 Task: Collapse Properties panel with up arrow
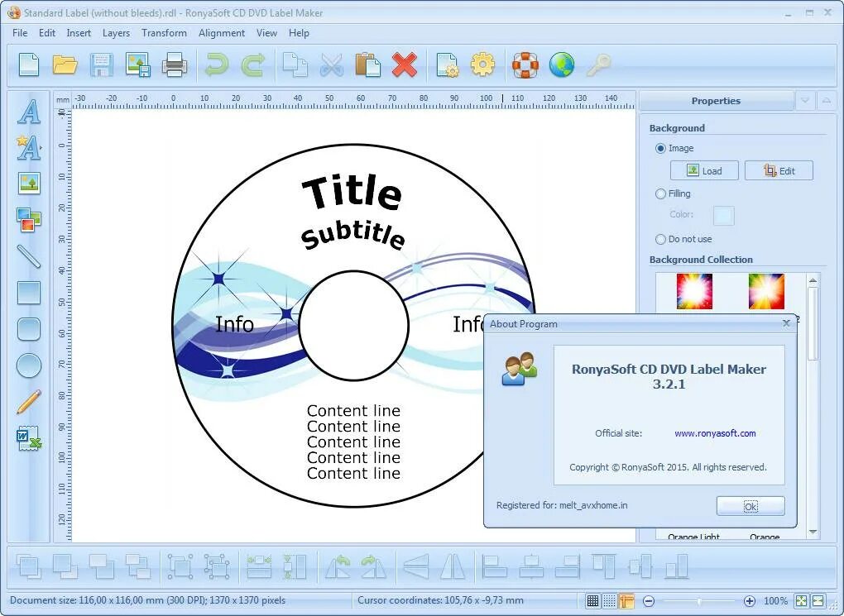point(827,101)
